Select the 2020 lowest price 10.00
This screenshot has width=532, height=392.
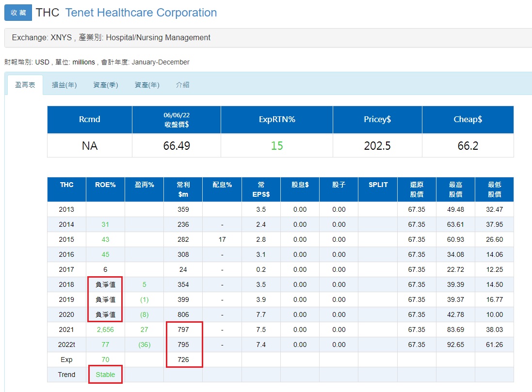494,314
